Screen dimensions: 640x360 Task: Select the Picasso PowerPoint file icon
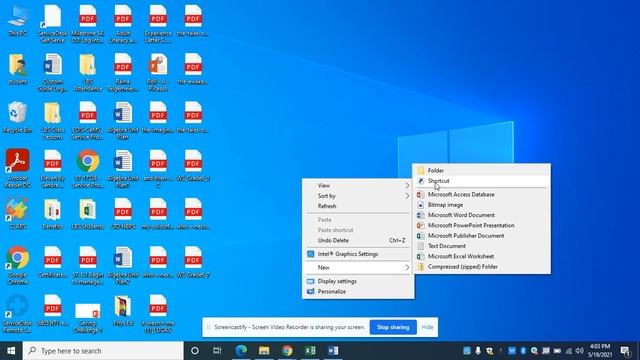coord(158,72)
